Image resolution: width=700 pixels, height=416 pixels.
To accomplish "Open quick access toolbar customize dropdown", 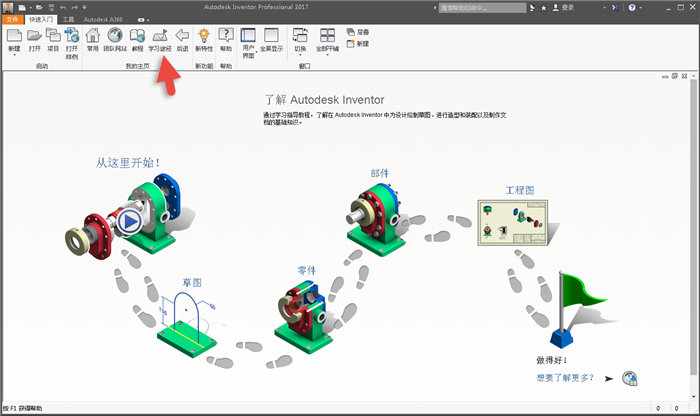I will (x=85, y=8).
